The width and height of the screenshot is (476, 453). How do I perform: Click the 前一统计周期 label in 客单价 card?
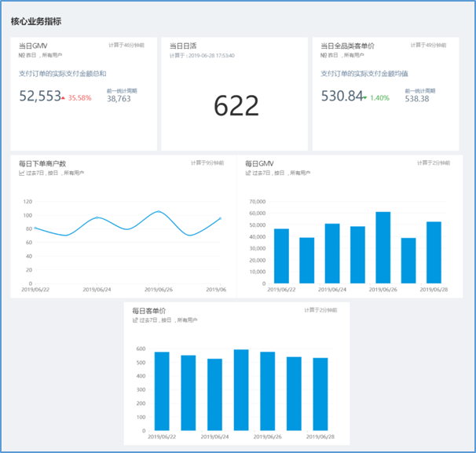coord(420,91)
